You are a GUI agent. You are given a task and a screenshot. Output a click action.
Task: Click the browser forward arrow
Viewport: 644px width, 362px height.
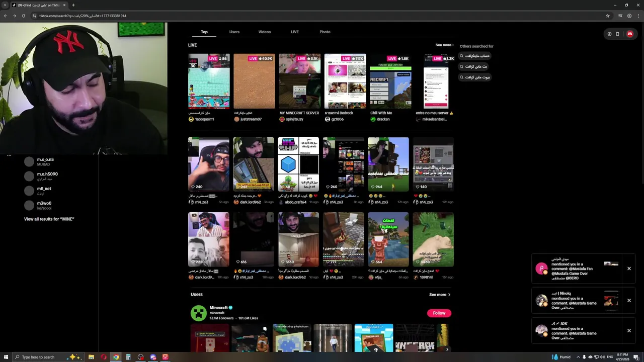14,16
